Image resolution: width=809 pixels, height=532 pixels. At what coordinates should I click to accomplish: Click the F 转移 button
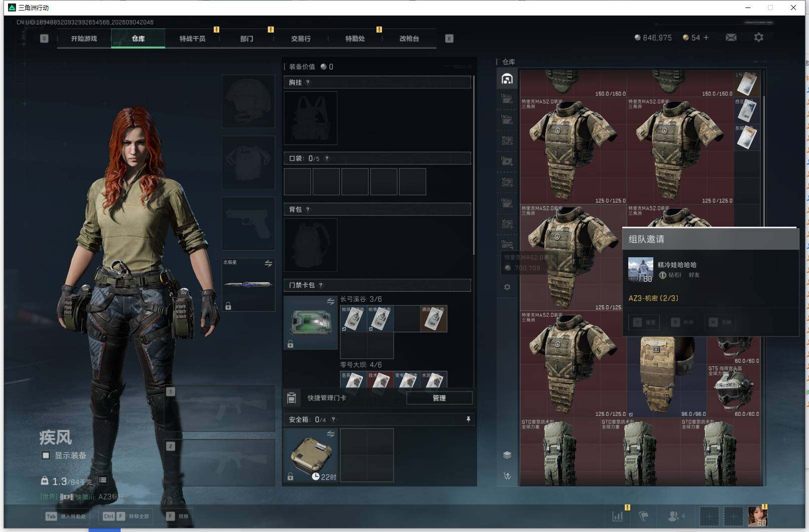click(177, 516)
